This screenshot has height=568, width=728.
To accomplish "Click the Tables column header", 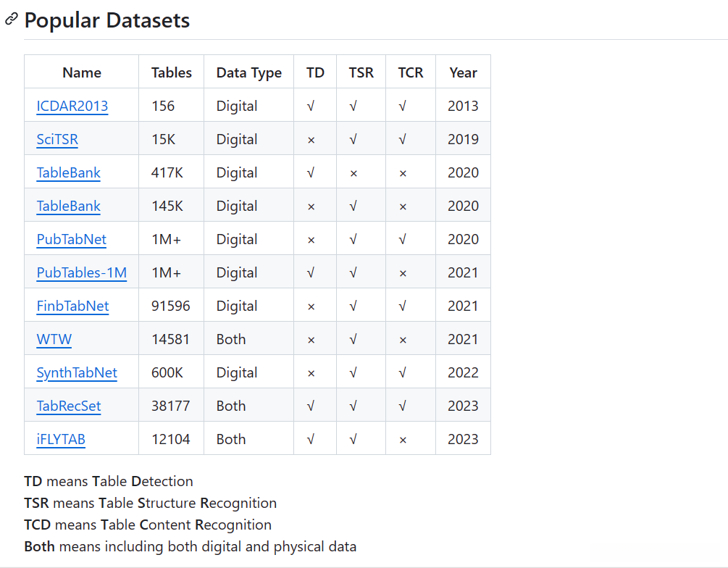I will point(172,72).
